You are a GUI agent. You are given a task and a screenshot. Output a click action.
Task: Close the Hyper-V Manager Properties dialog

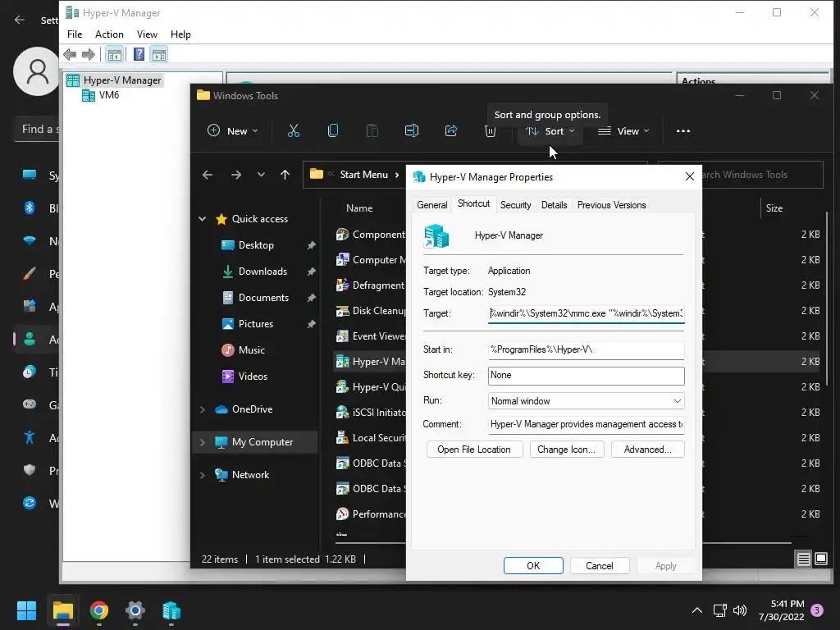pyautogui.click(x=689, y=177)
